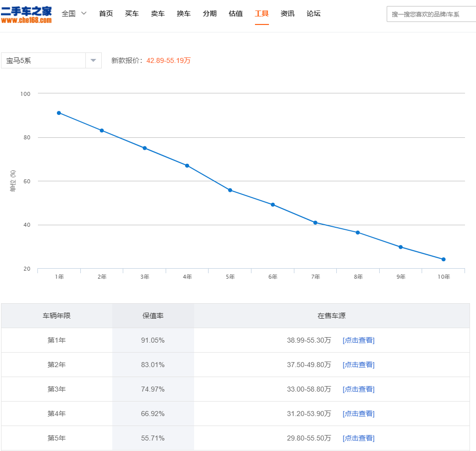Open the 估值 navigation item
The width and height of the screenshot is (476, 451).
(x=236, y=13)
